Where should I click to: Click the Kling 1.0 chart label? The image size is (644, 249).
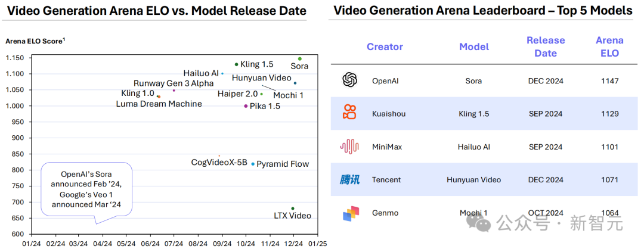(138, 93)
